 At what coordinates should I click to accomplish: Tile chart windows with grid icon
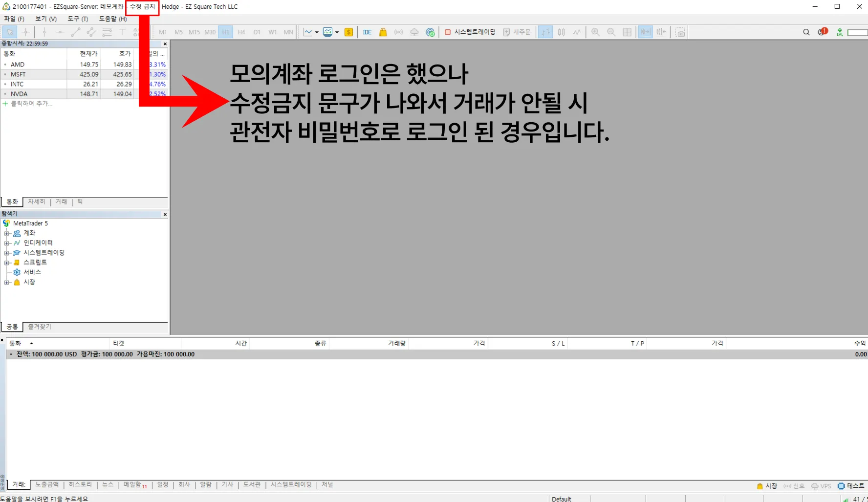point(627,32)
